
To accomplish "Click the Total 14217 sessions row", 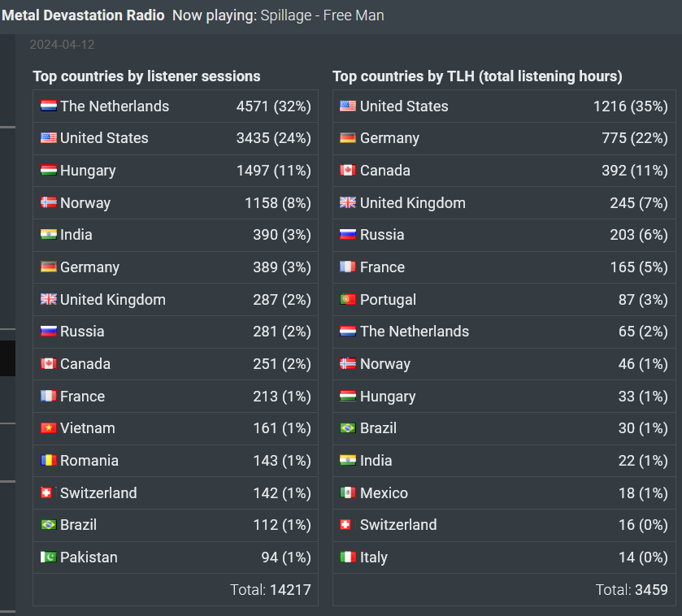I will (x=176, y=589).
